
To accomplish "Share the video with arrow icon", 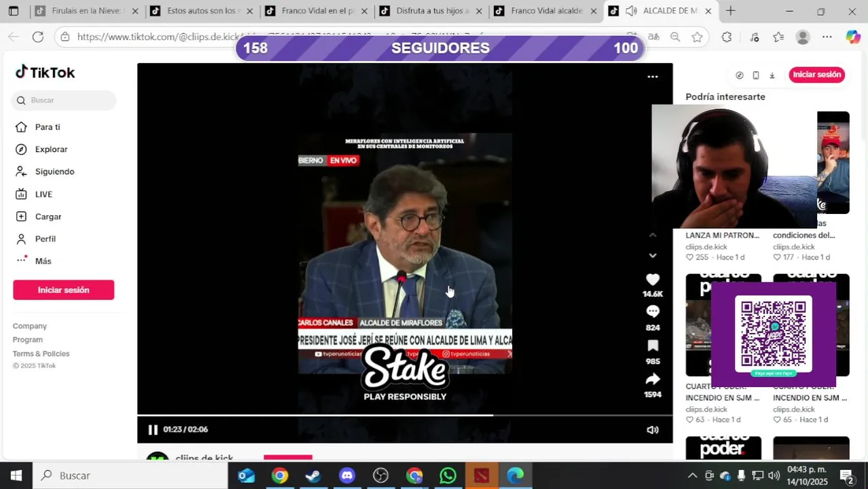I will [x=653, y=379].
